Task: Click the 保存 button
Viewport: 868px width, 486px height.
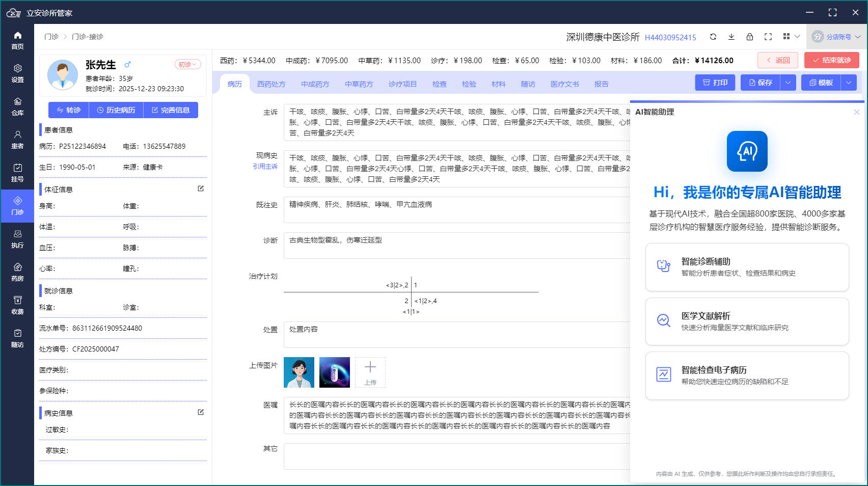Action: [761, 83]
